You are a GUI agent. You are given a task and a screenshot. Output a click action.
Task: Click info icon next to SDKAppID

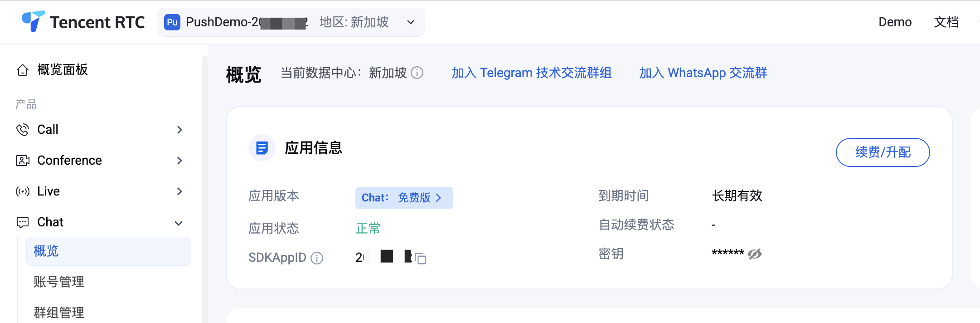pyautogui.click(x=317, y=258)
